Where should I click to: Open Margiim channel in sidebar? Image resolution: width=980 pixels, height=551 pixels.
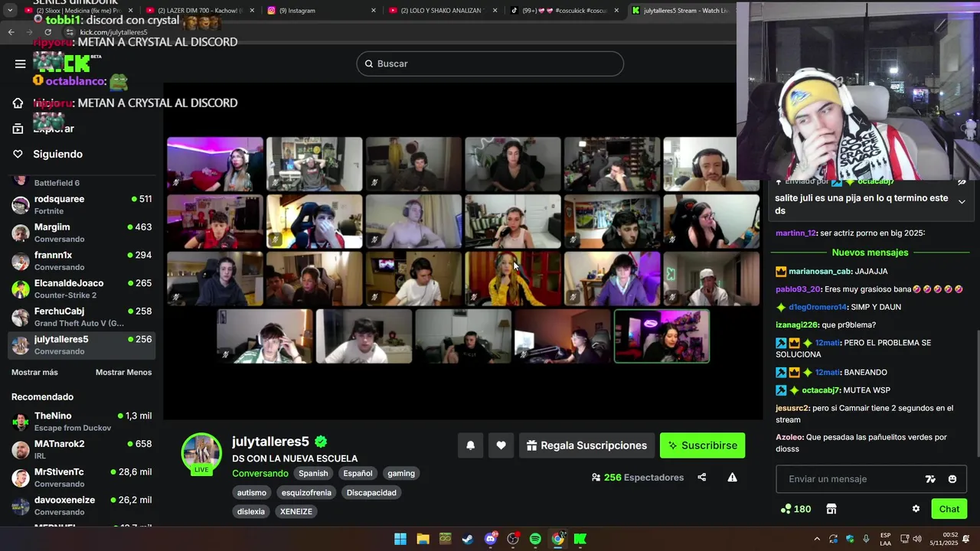[81, 233]
